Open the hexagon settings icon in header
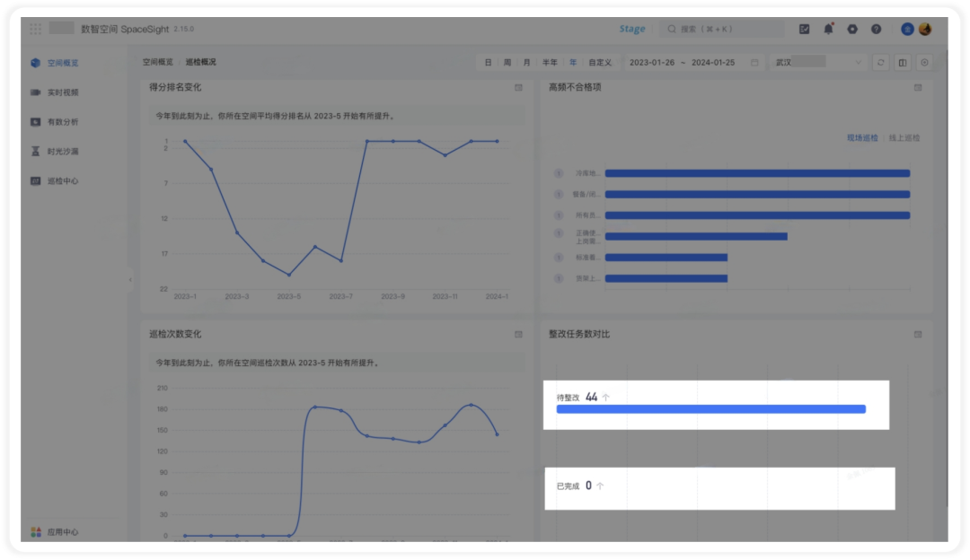This screenshot has height=560, width=970. 852,29
